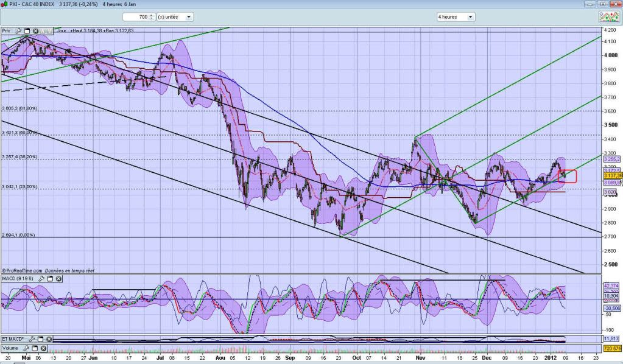Click the ProRealTime.com link
The image size is (623, 364).
pos(24,270)
